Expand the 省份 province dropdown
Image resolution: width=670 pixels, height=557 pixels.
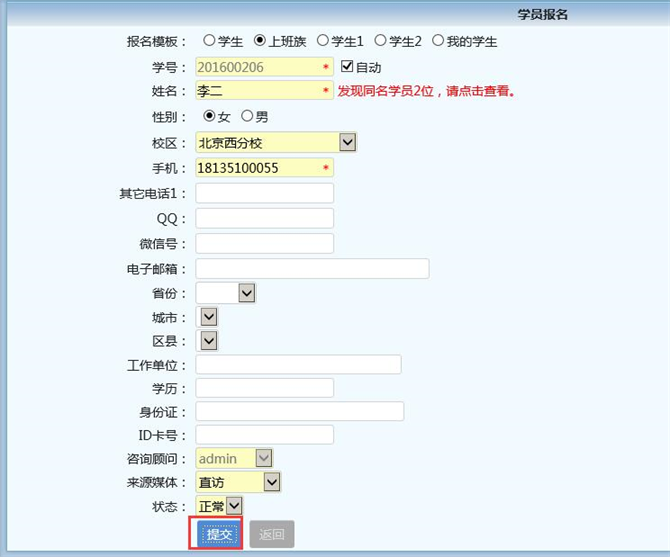[246, 293]
